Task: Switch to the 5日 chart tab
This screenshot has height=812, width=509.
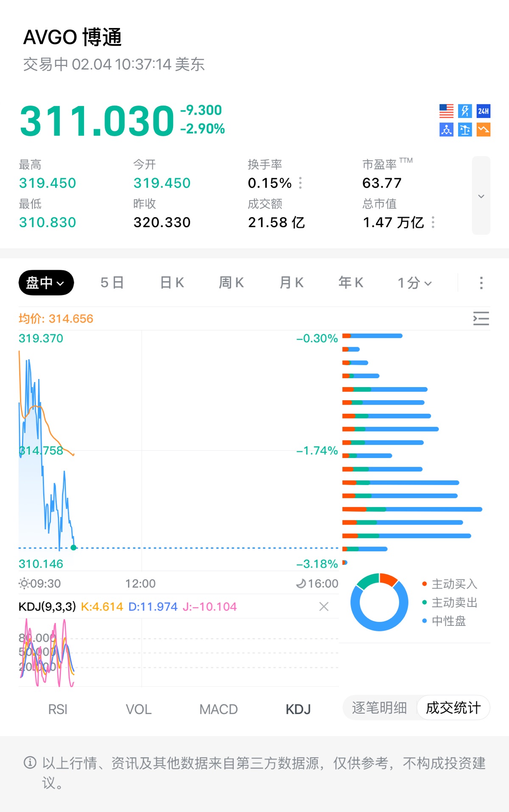Action: point(112,283)
